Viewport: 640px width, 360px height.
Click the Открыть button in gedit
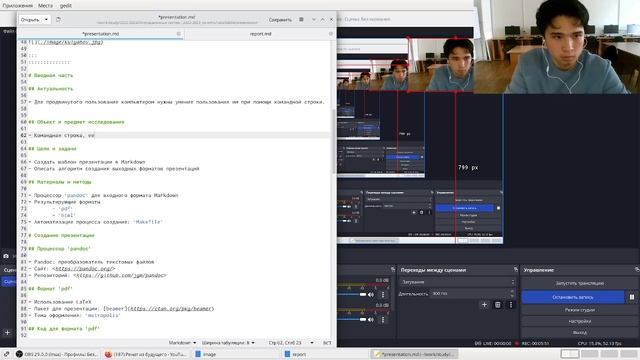coord(30,20)
